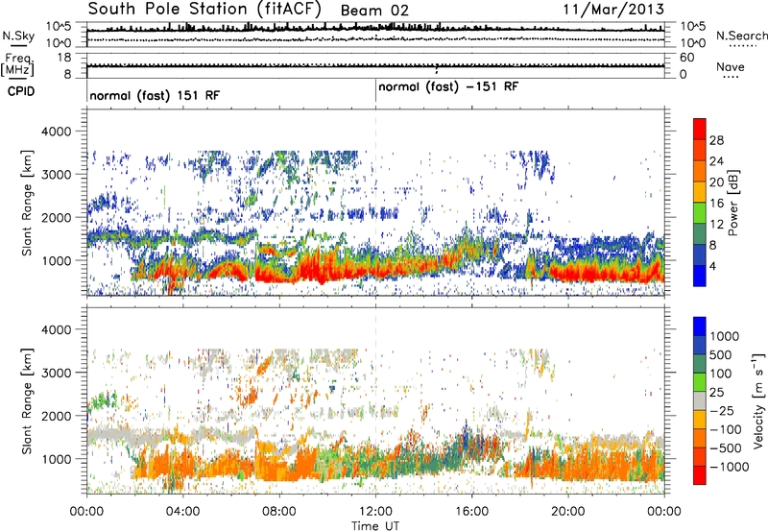Click 'normal (fast) 151 RF' text
The height and width of the screenshot is (532, 768).
(155, 95)
